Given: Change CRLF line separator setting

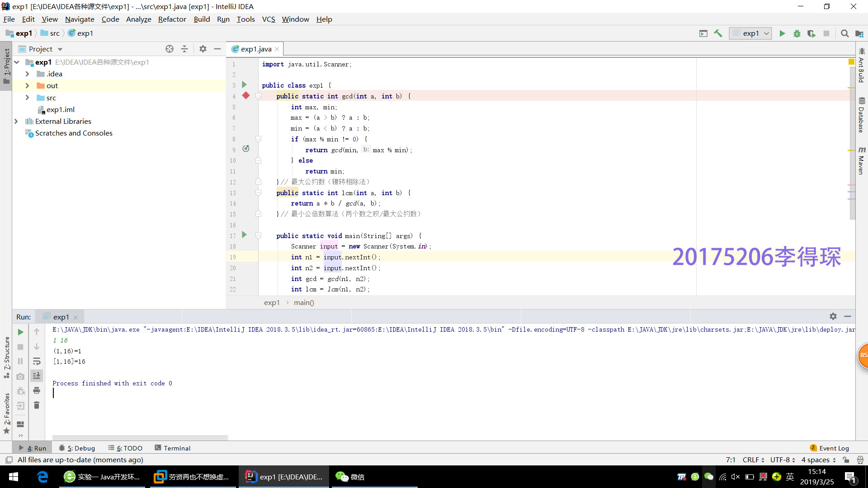Looking at the screenshot, I should (753, 460).
